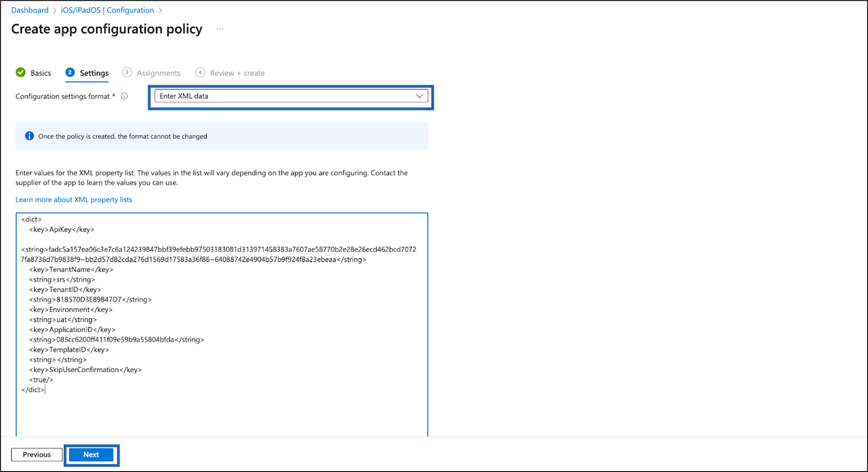Expand the Configuration settings format dropdown arrow

(419, 96)
